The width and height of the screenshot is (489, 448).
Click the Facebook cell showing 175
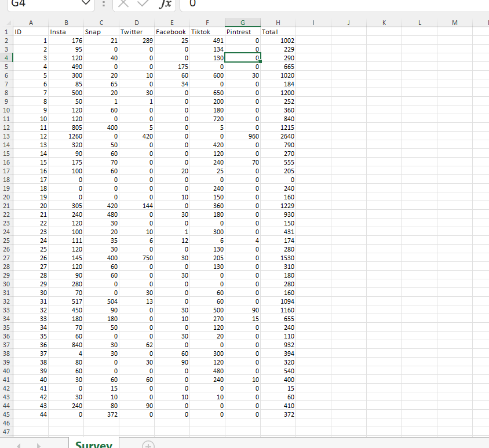[172, 67]
